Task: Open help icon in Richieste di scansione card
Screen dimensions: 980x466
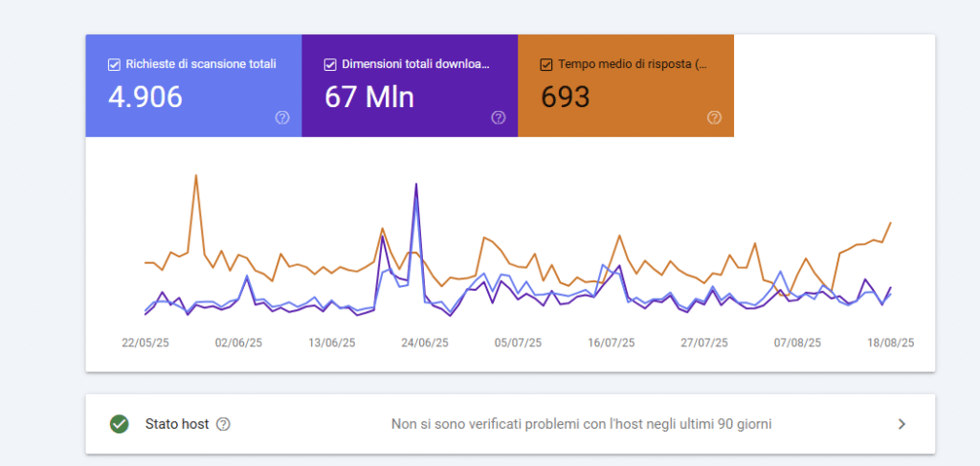Action: (x=282, y=118)
